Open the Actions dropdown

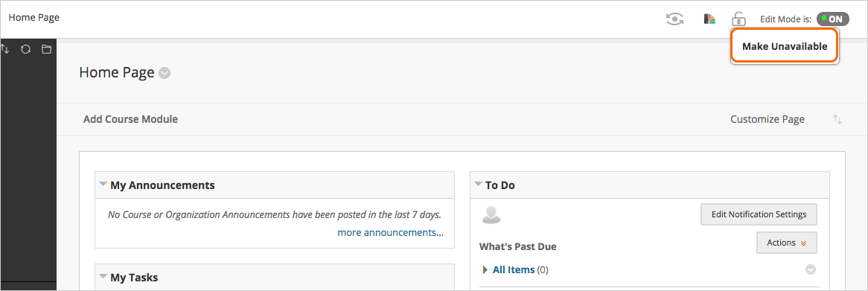coord(786,243)
